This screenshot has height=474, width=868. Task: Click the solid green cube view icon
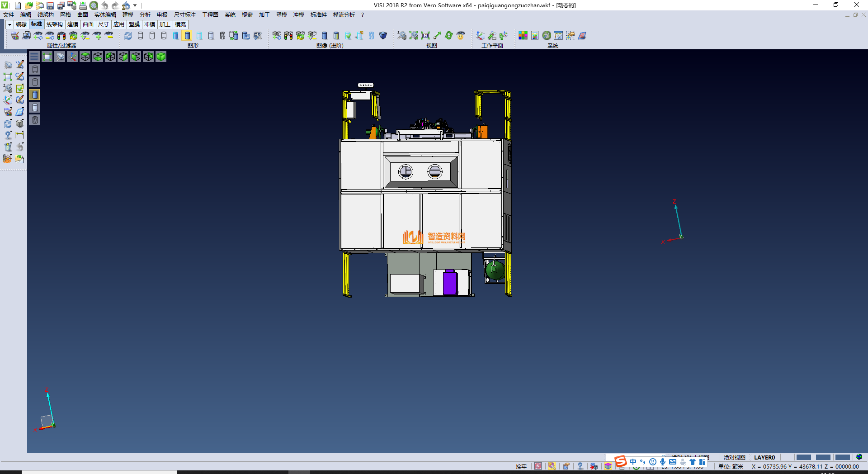point(161,57)
